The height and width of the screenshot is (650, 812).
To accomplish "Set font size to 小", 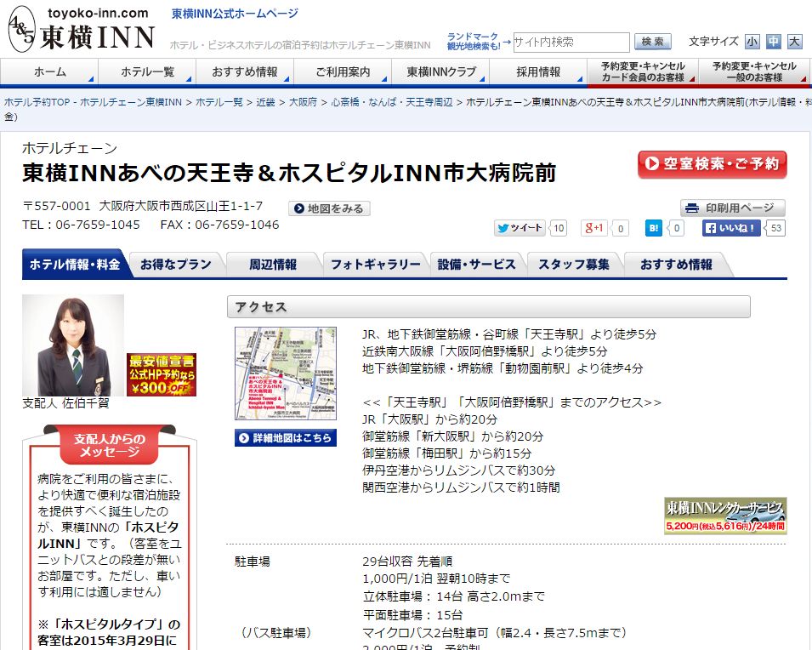I will pos(752,42).
